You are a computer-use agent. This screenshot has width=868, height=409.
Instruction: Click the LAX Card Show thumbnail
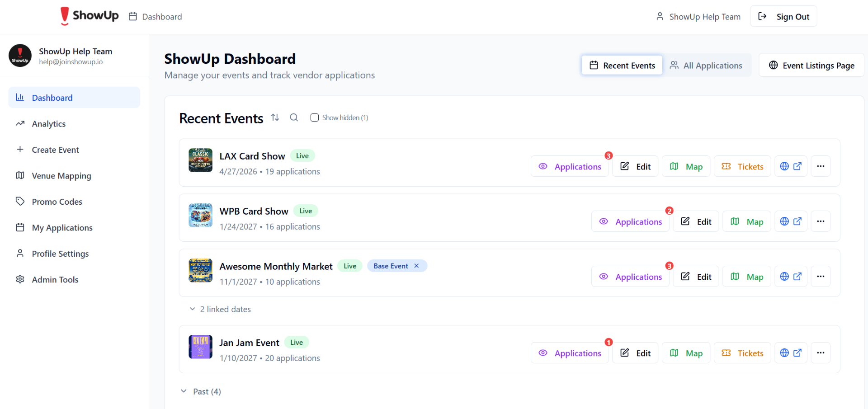pos(200,160)
